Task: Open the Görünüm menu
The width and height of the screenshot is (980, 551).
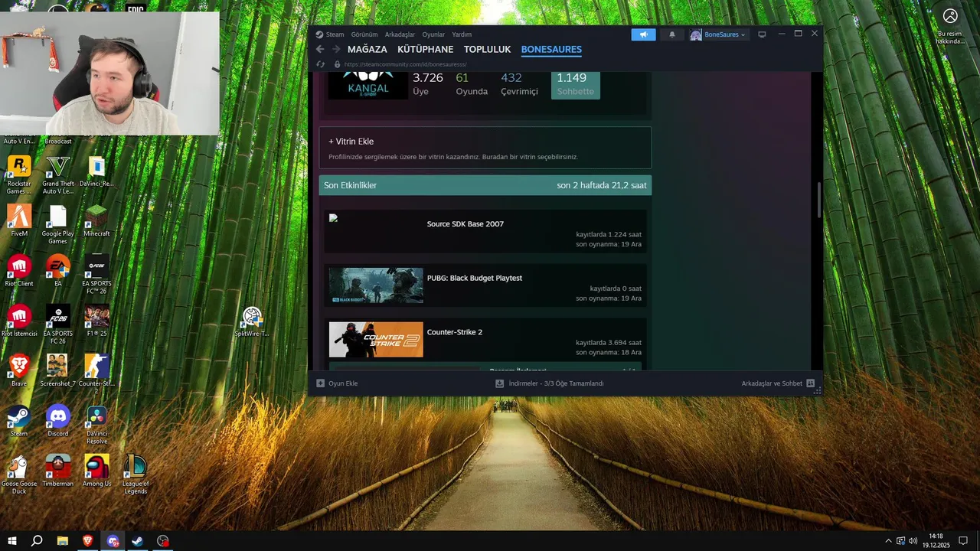Action: click(x=364, y=34)
